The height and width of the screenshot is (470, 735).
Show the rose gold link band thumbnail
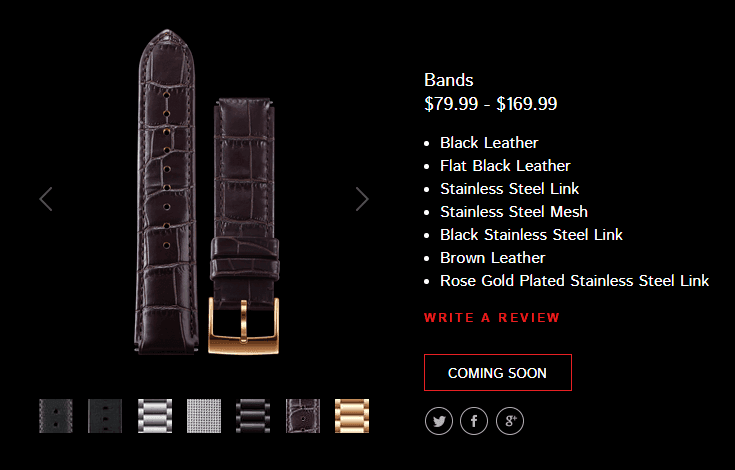(x=352, y=416)
